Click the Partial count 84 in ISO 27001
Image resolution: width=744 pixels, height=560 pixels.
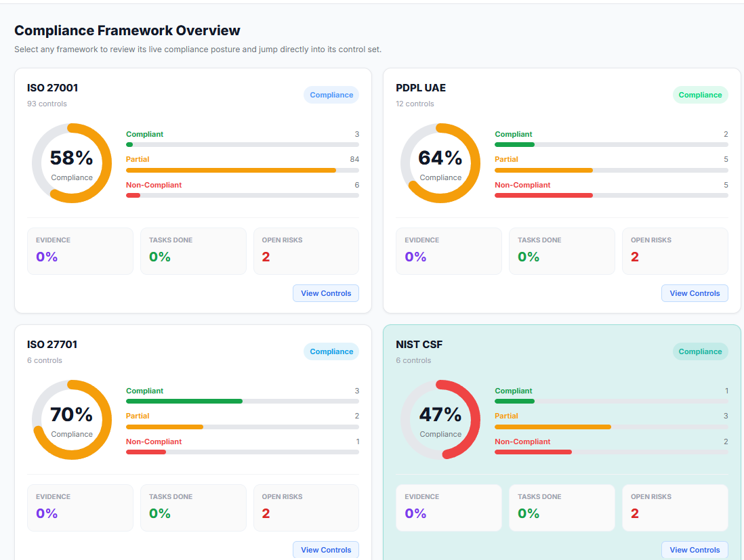click(x=354, y=159)
